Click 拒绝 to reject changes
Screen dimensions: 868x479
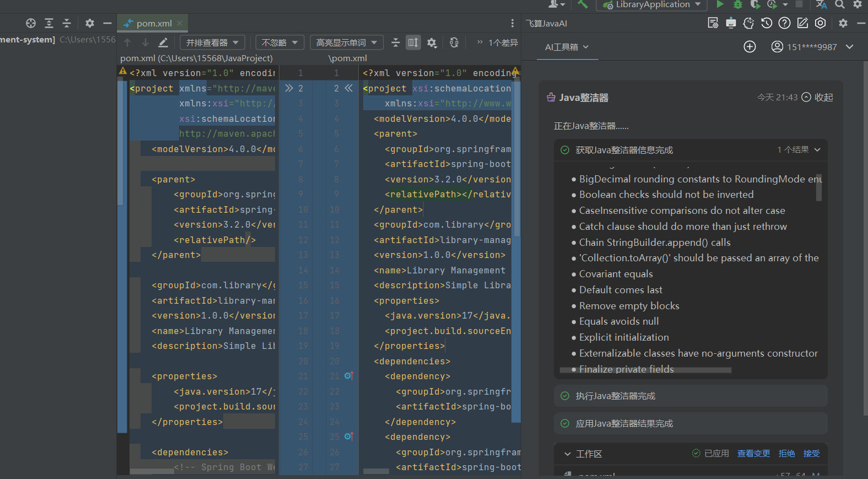786,454
